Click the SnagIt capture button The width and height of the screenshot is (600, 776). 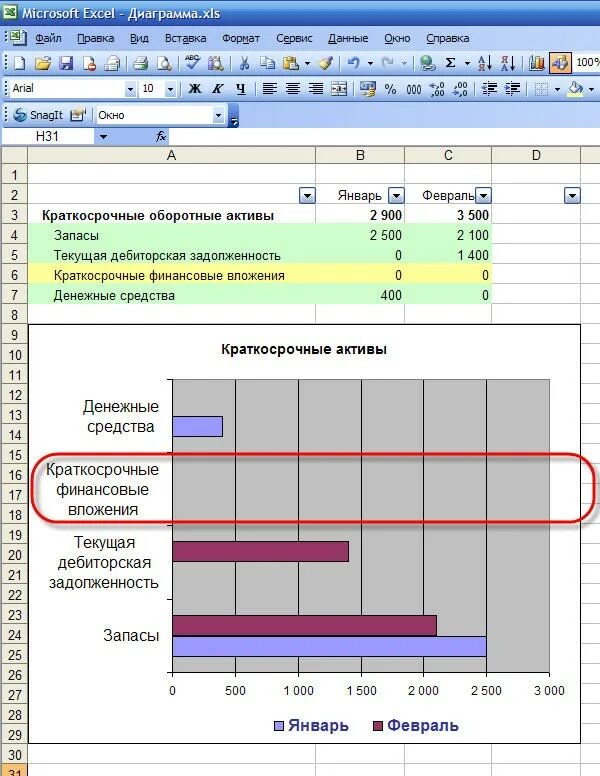click(x=38, y=115)
